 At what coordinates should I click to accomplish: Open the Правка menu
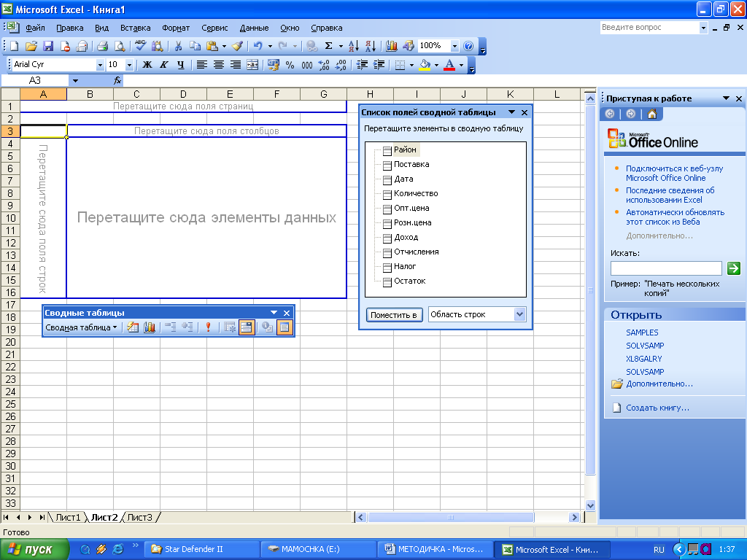pyautogui.click(x=69, y=28)
